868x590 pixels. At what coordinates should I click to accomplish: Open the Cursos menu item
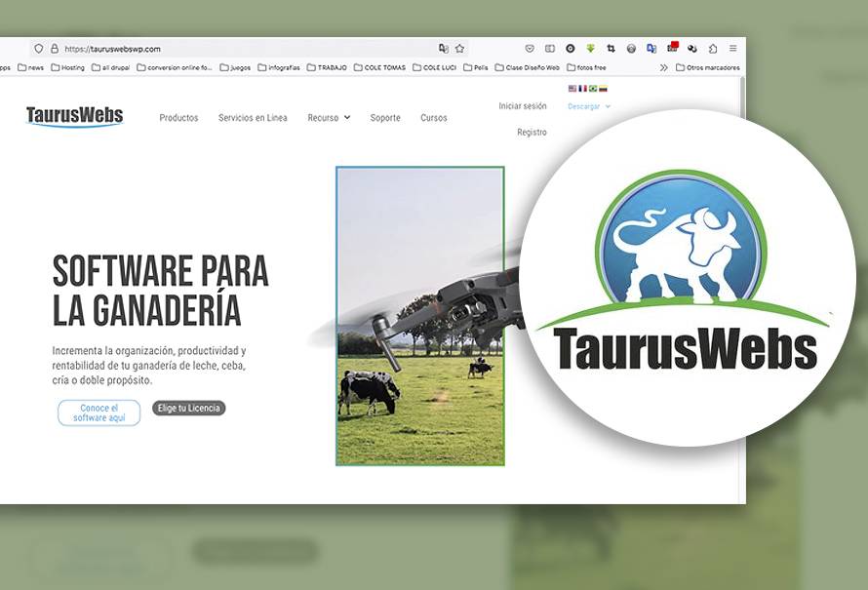(x=433, y=117)
